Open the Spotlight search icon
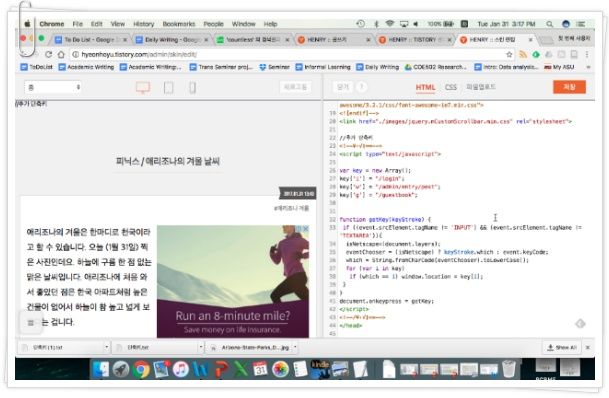Screen dimensions: 609x398 tap(550, 24)
